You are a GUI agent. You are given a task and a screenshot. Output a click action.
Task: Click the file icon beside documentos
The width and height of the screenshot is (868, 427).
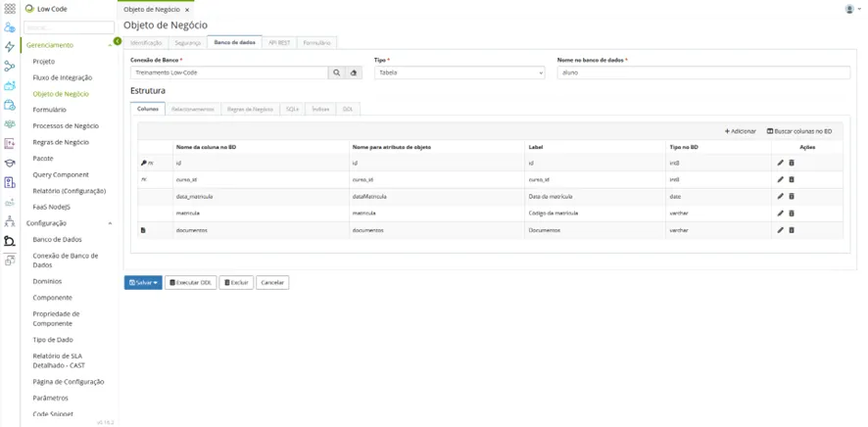coord(143,230)
